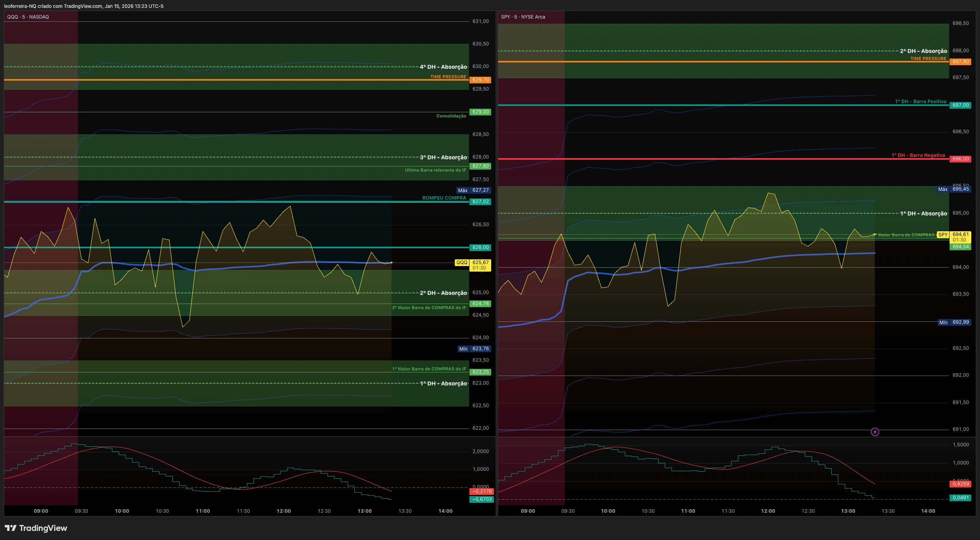The height and width of the screenshot is (540, 980).
Task: Click the 627,80 price label on QQQ chart
Action: (481, 166)
